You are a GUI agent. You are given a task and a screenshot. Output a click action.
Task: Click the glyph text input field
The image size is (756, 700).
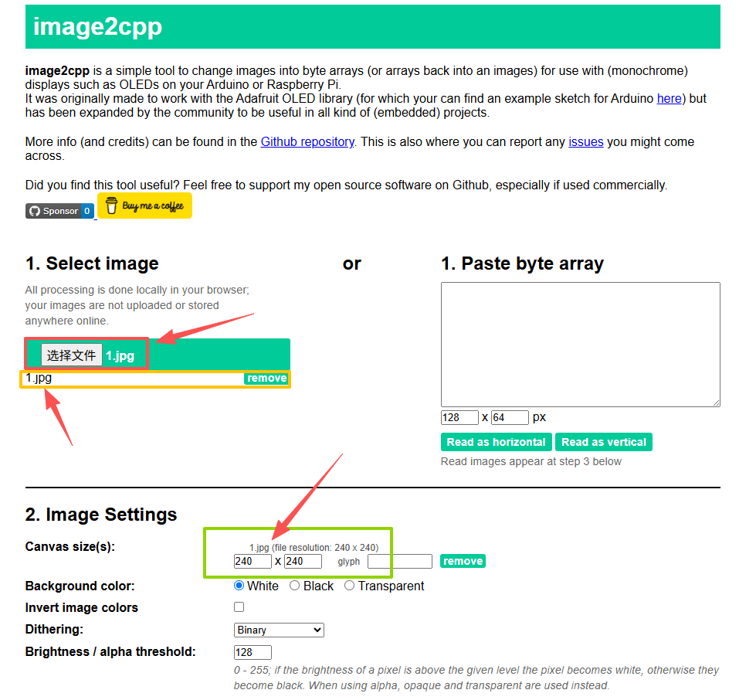point(399,562)
